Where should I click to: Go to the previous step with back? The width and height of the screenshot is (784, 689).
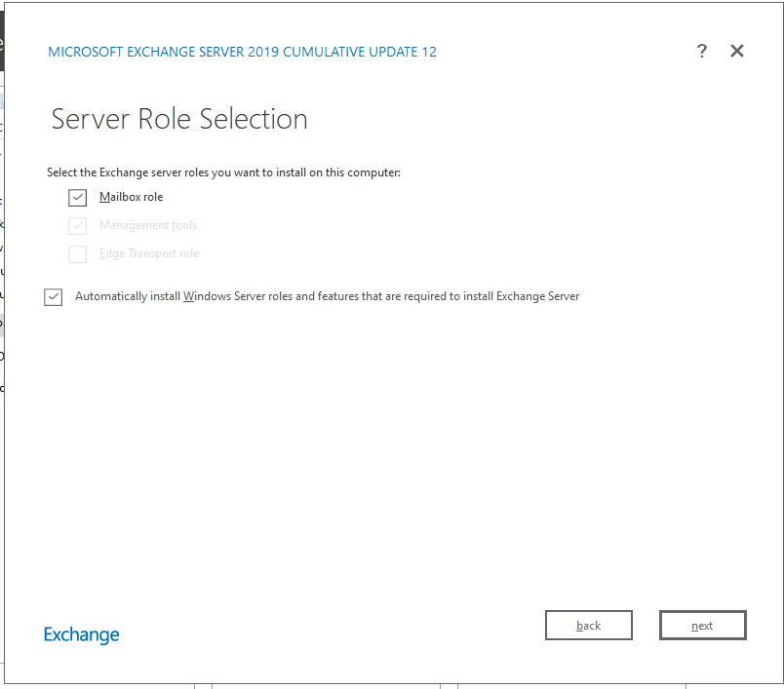[589, 625]
